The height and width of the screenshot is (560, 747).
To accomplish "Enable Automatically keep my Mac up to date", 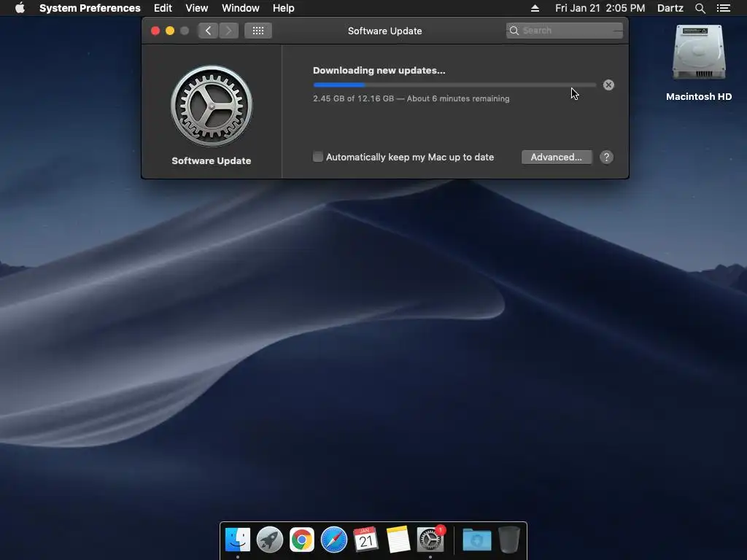I will tap(318, 157).
